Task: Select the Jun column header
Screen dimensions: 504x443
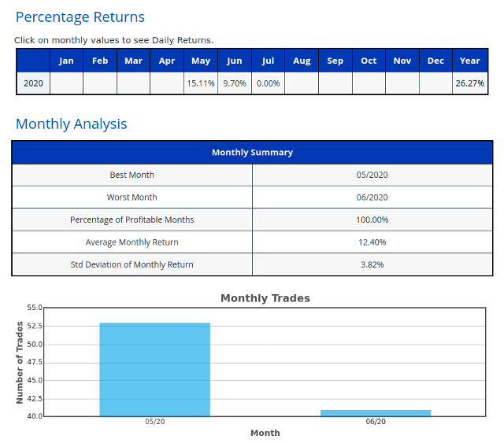Action: point(235,61)
